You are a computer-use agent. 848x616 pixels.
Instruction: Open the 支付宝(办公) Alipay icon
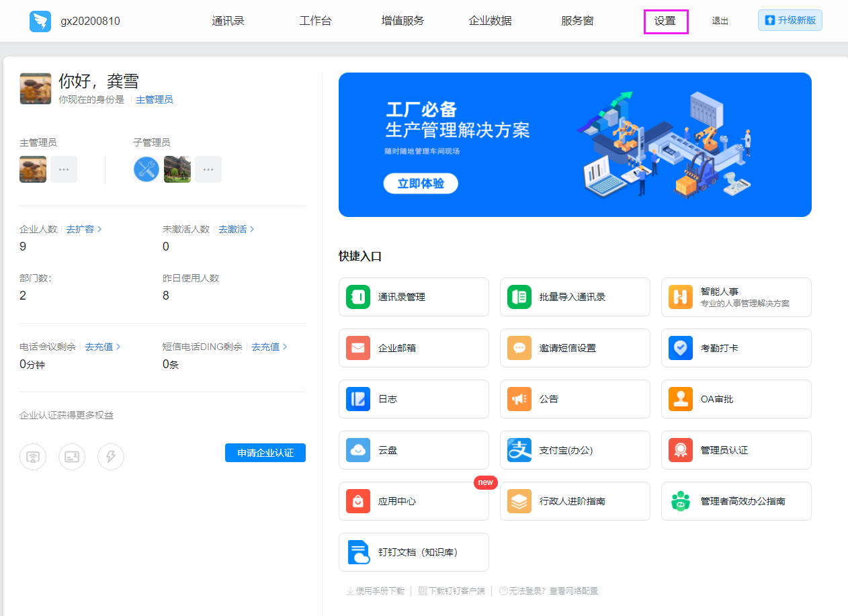click(x=519, y=450)
